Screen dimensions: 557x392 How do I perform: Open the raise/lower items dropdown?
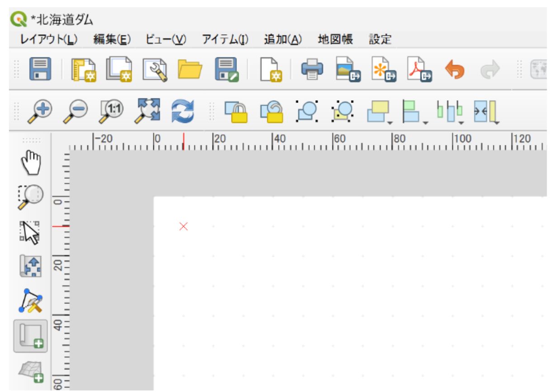tap(380, 112)
